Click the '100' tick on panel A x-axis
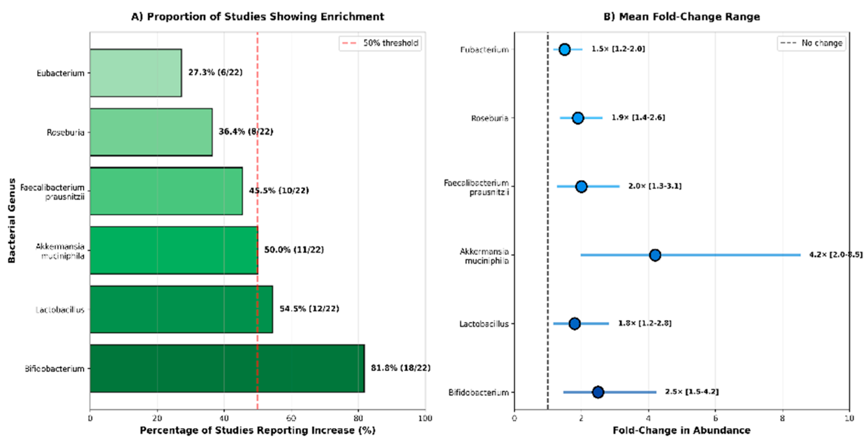This screenshot has height=448, width=868. (425, 418)
